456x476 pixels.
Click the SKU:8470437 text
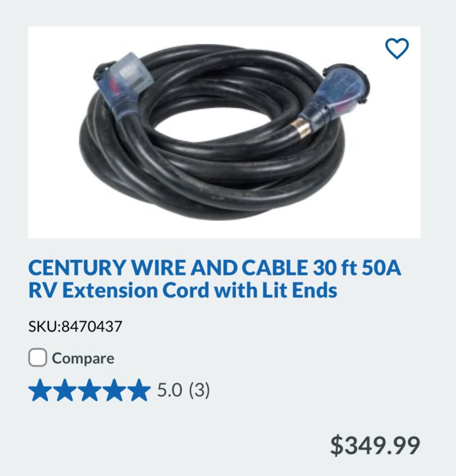pos(75,327)
